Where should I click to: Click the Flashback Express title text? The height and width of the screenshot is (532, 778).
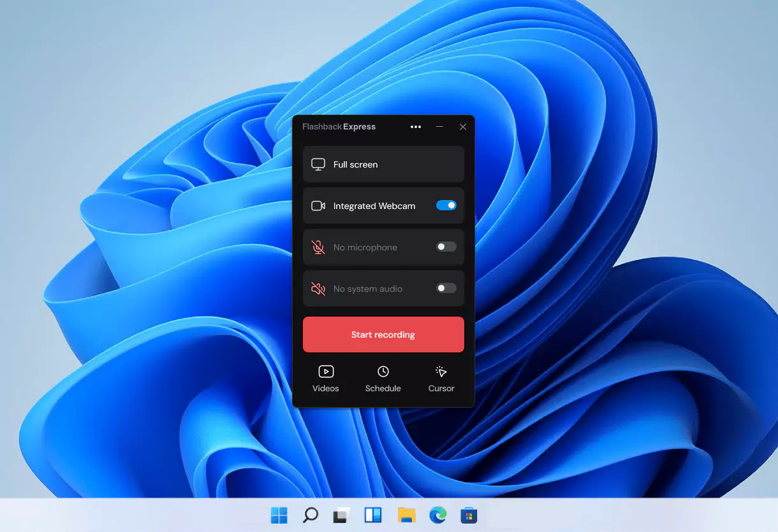(x=339, y=127)
